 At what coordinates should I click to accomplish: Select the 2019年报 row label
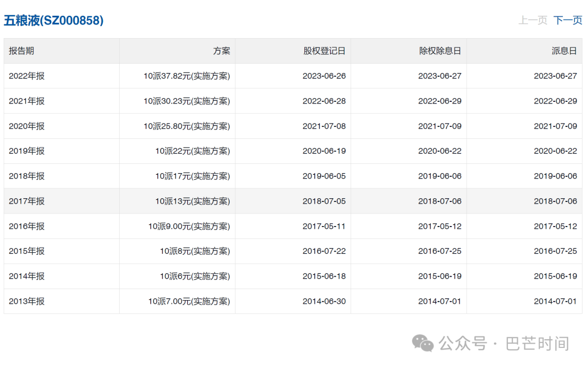(27, 151)
